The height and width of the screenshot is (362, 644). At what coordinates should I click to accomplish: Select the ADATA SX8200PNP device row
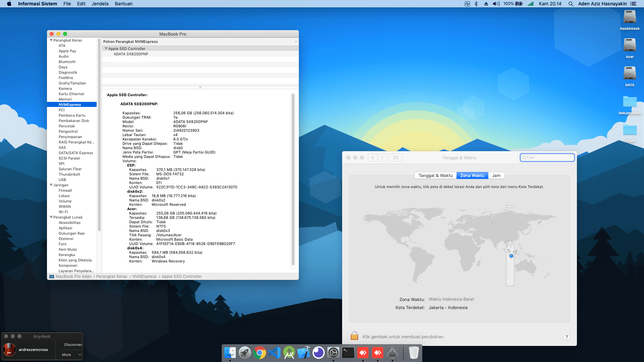[200, 54]
